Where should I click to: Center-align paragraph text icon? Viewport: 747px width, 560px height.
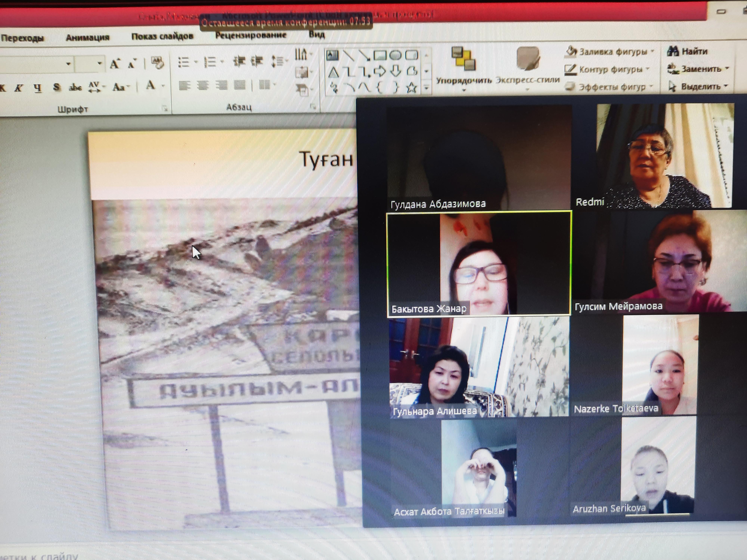pos(203,86)
